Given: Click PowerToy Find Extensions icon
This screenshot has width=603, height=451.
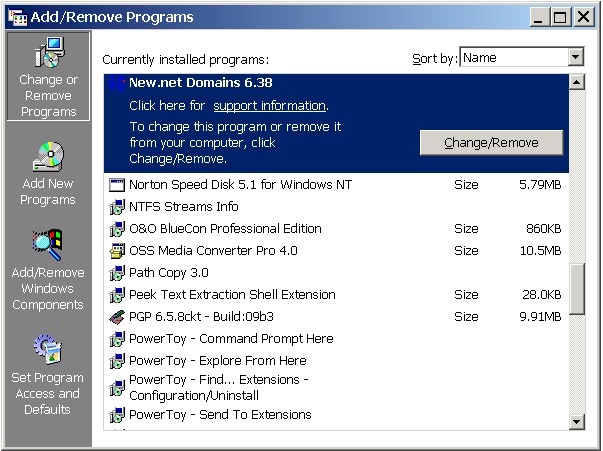Looking at the screenshot, I should coord(117,388).
